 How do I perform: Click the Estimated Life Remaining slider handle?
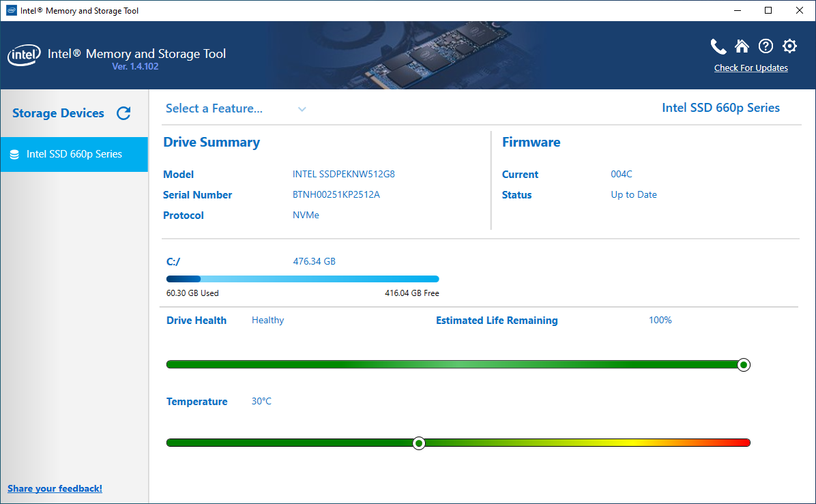tap(744, 365)
